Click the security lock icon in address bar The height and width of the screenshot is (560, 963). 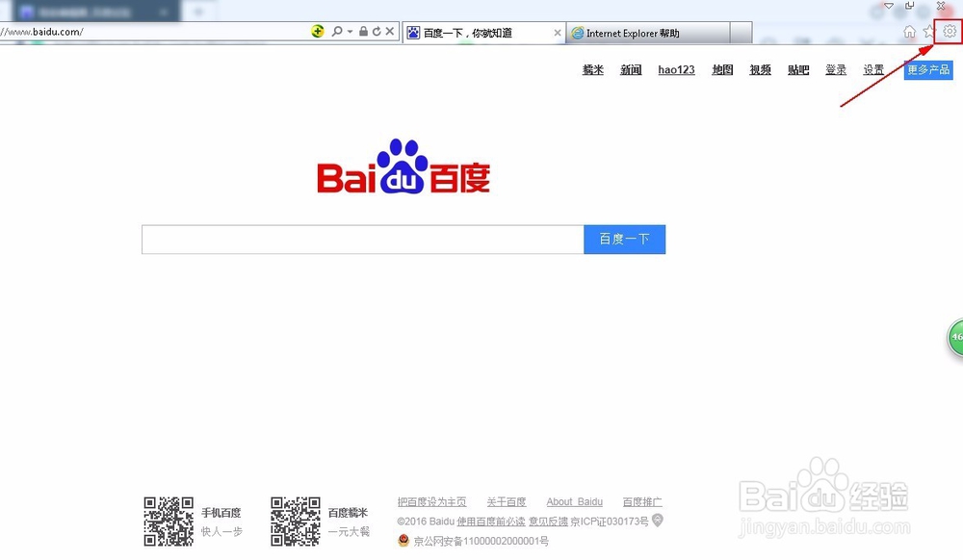click(x=364, y=32)
